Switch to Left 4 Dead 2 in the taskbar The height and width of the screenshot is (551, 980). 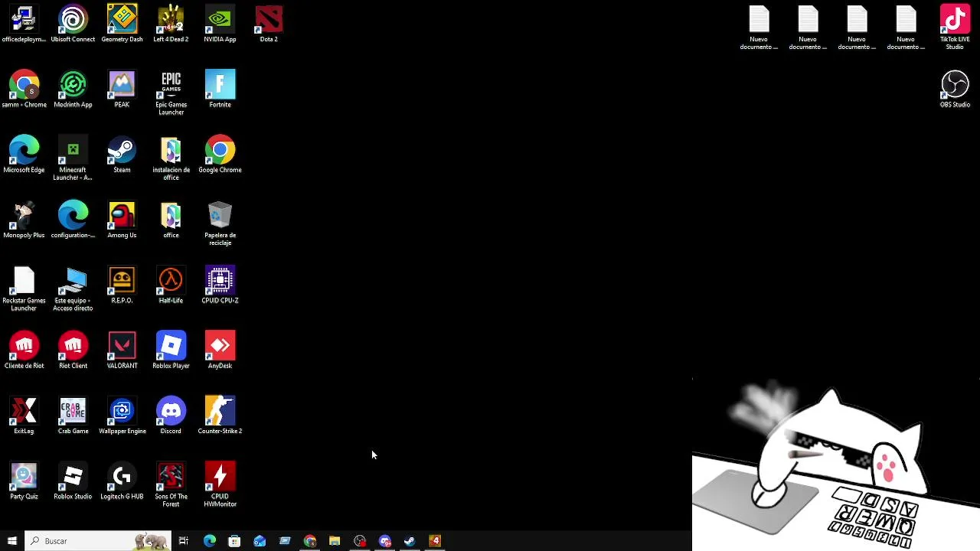(435, 541)
